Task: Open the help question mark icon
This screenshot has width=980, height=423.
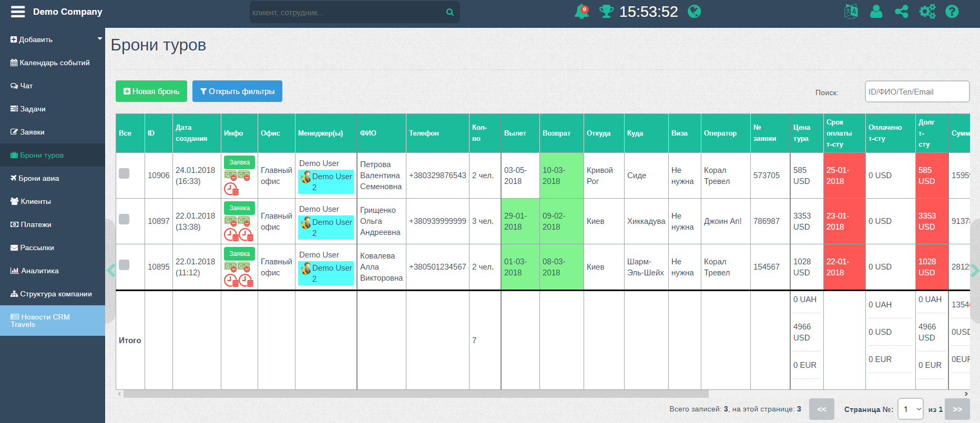Action: 952,12
